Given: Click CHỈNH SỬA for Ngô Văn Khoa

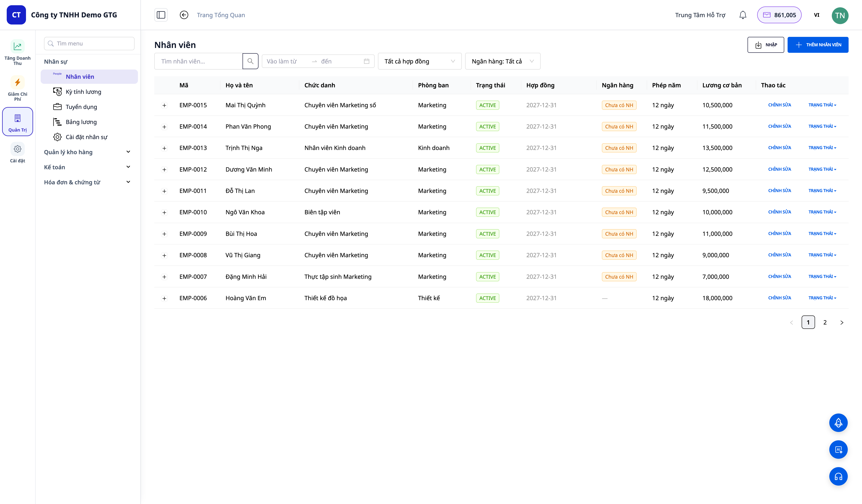Looking at the screenshot, I should click(779, 212).
